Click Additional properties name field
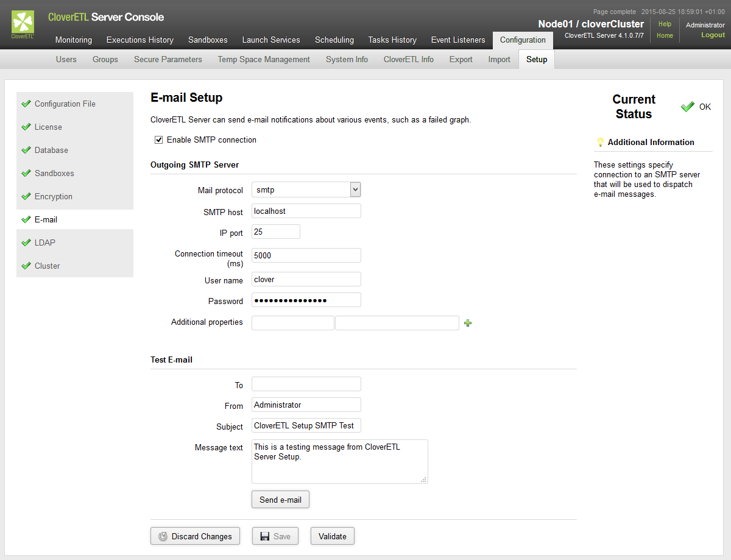 (293, 323)
